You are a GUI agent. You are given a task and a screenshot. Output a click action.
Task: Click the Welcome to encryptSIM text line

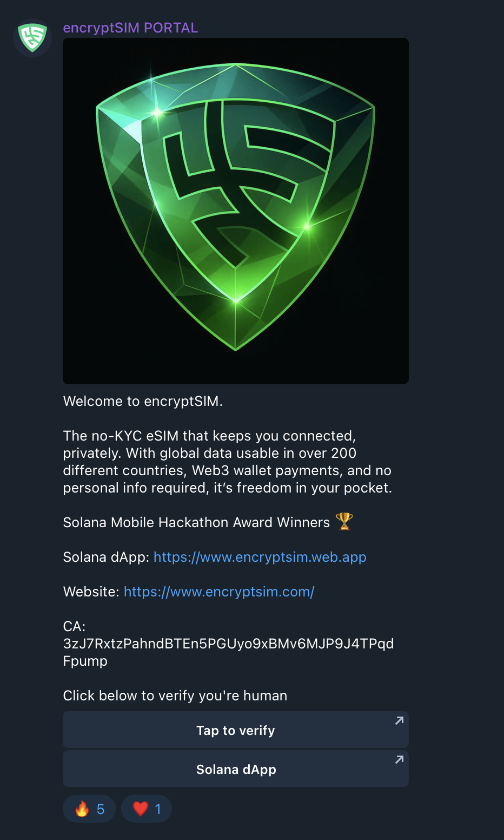(143, 401)
